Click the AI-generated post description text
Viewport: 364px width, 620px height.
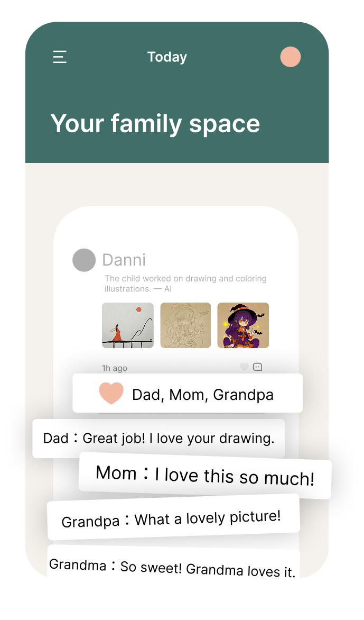tap(185, 284)
